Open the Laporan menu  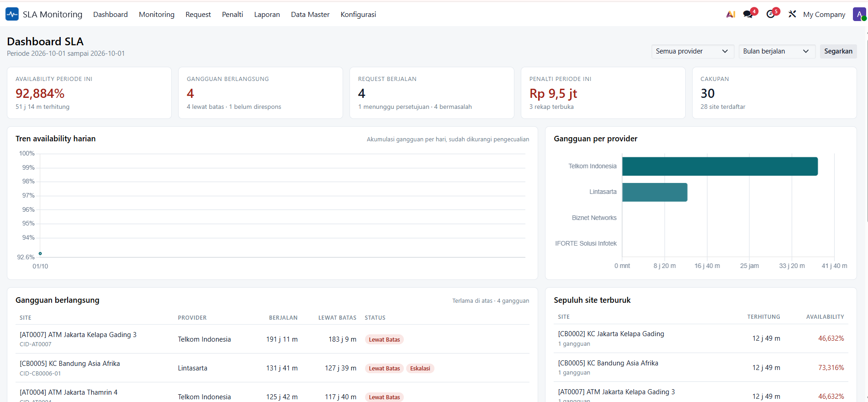tap(267, 15)
